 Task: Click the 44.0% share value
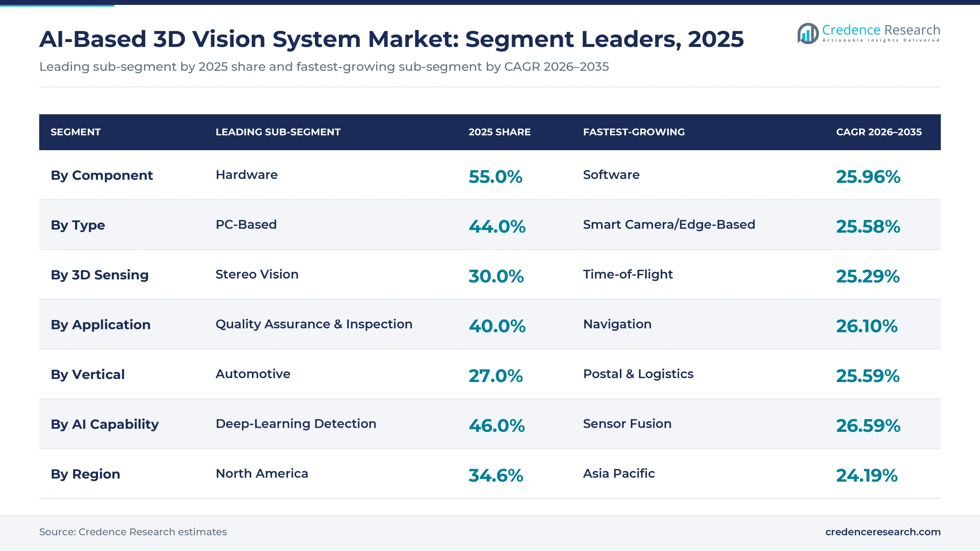pos(497,227)
